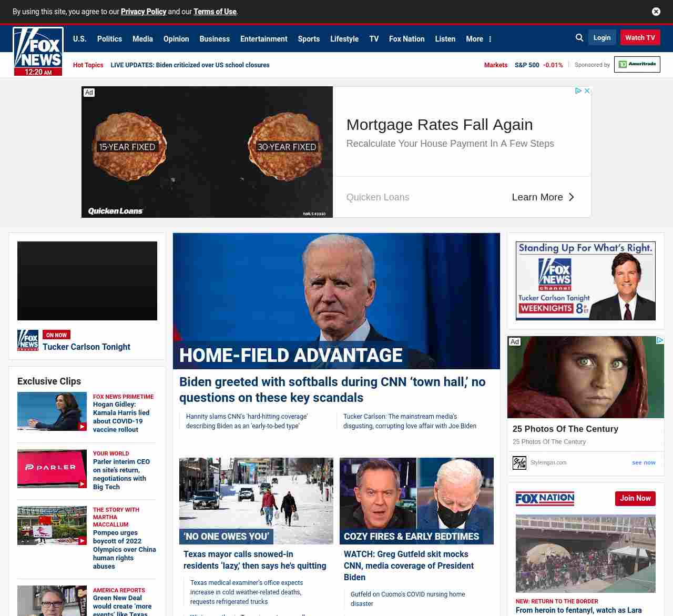Click the Login button
The width and height of the screenshot is (673, 616).
click(601, 38)
